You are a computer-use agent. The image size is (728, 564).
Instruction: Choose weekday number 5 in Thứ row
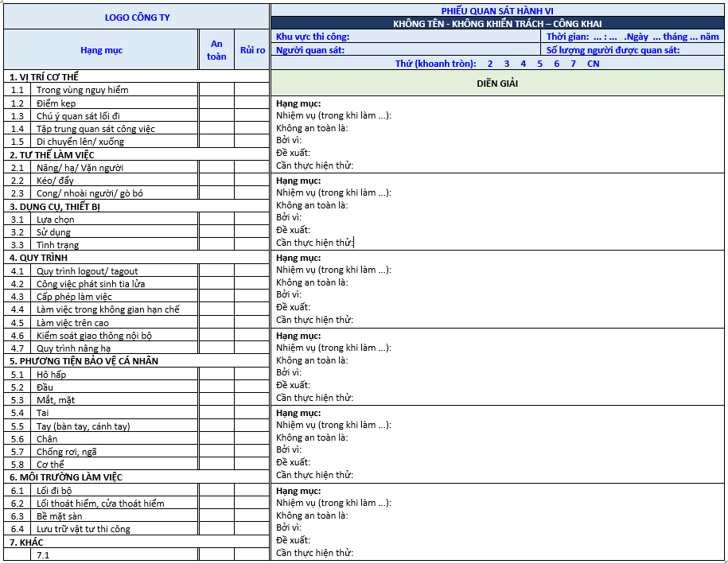pyautogui.click(x=539, y=64)
